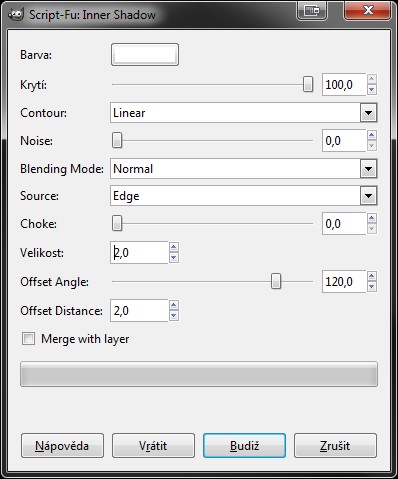Click the Barva color swatch button
The image size is (398, 479).
tap(145, 54)
